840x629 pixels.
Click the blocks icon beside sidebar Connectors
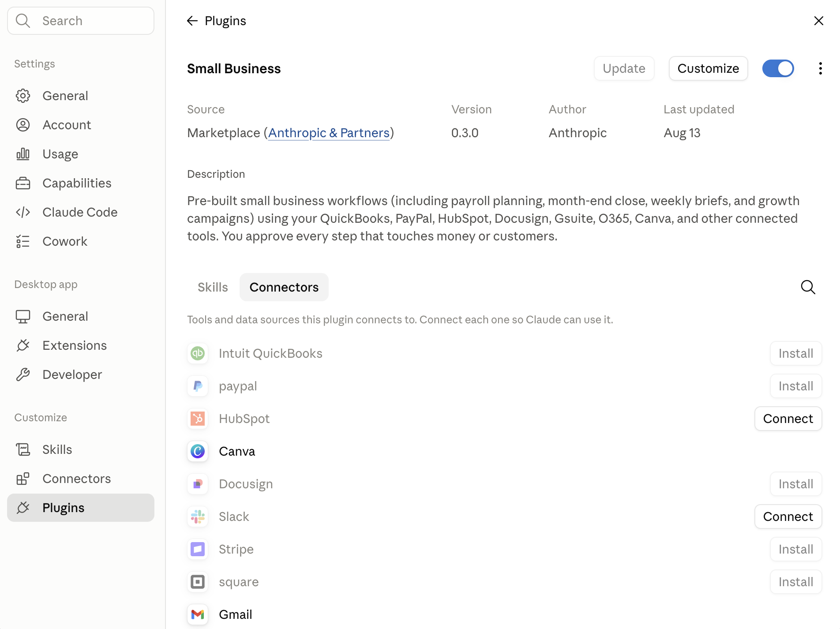(x=23, y=479)
